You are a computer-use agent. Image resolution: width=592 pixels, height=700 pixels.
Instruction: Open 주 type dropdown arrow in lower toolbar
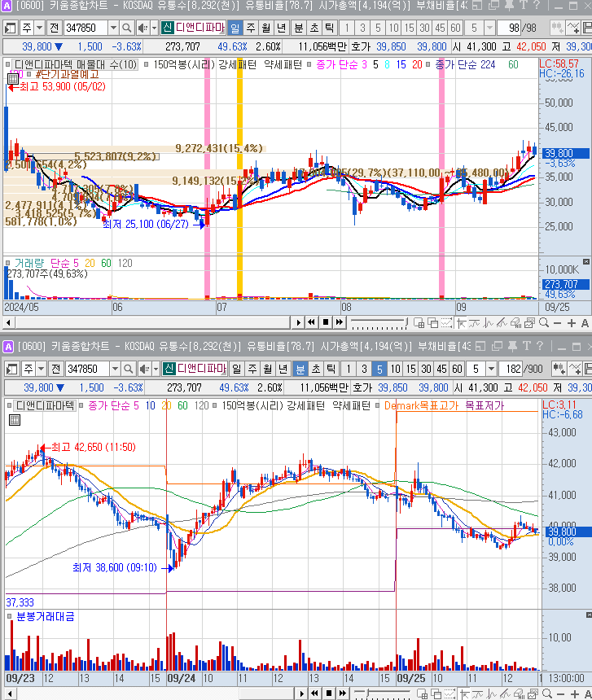coord(41,370)
